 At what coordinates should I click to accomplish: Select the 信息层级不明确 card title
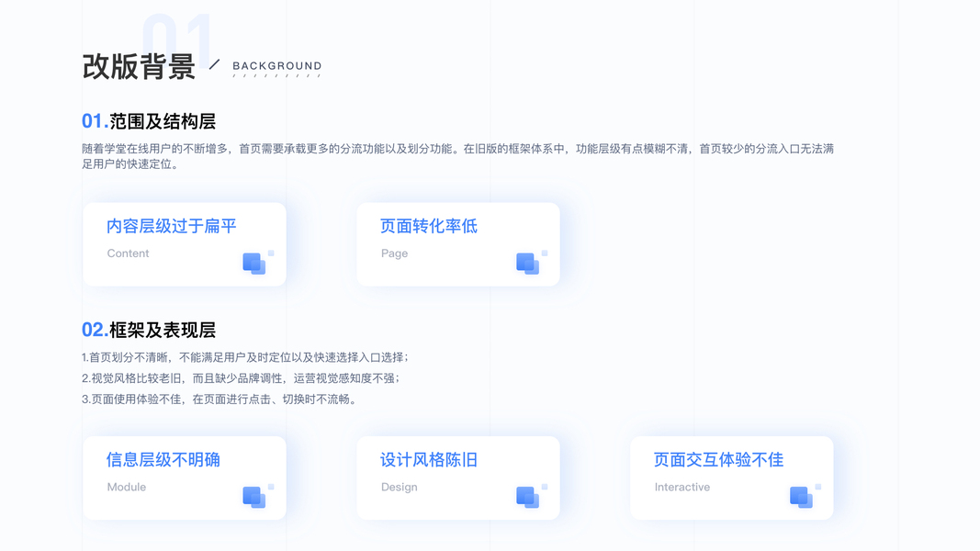click(x=163, y=460)
